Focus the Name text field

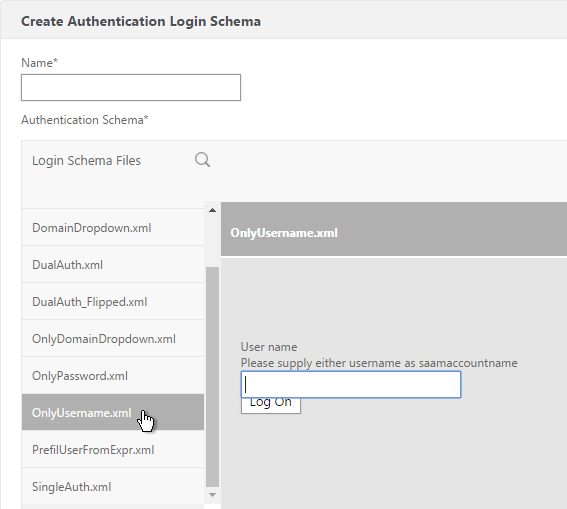131,87
